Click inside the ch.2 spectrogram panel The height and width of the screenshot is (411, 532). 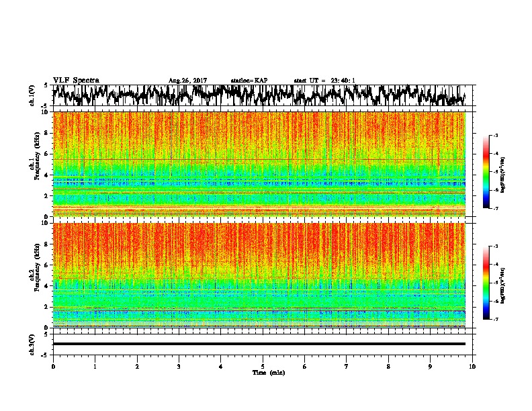coord(259,275)
